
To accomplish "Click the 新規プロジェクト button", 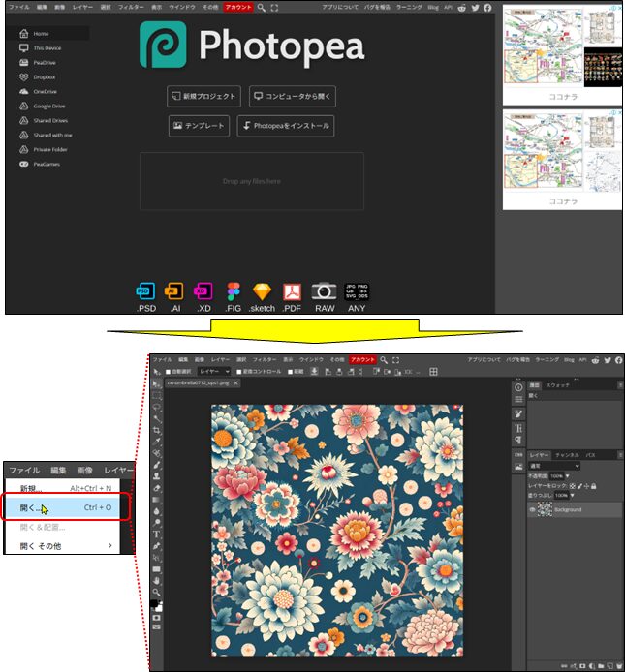I will pyautogui.click(x=203, y=96).
